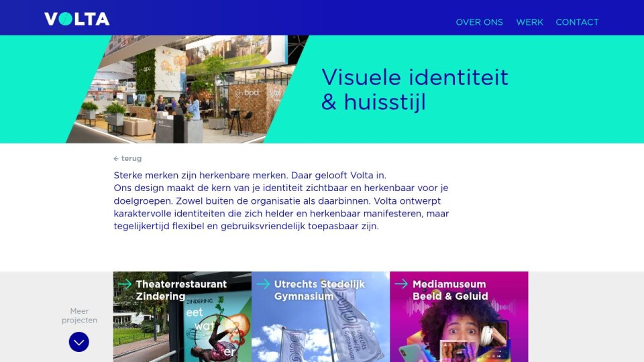644x362 pixels.
Task: Click the Volta logo in the header
Action: (76, 19)
